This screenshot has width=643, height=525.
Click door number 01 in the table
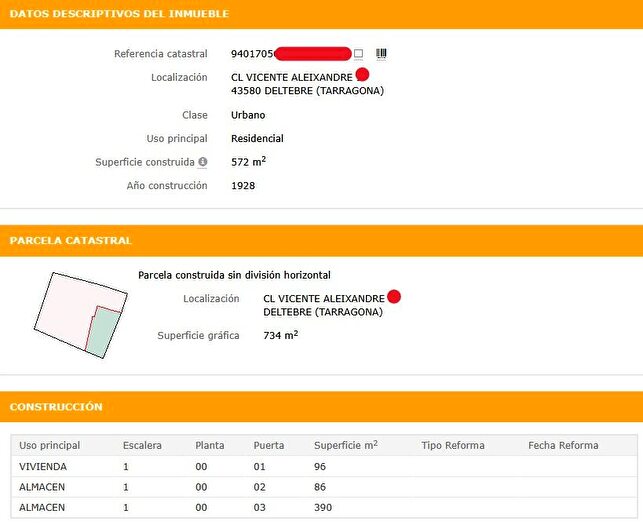click(259, 467)
